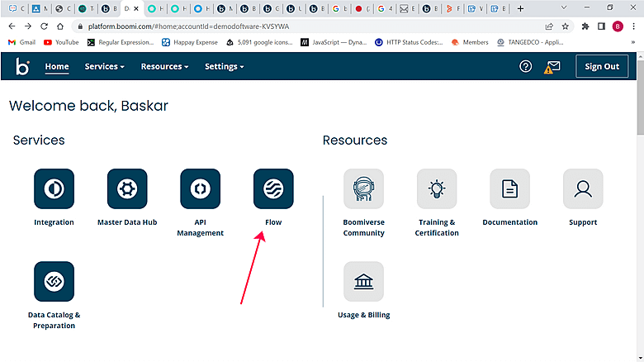Click the Sign Out button
The image size is (644, 362).
coord(602,66)
